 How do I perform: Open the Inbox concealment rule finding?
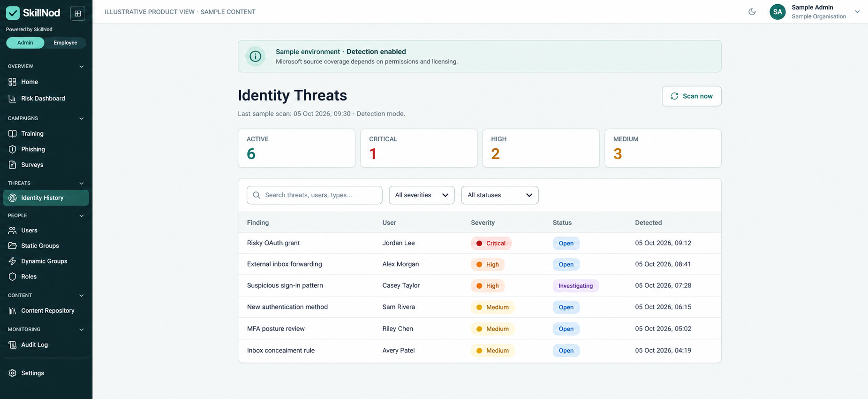[x=281, y=351]
